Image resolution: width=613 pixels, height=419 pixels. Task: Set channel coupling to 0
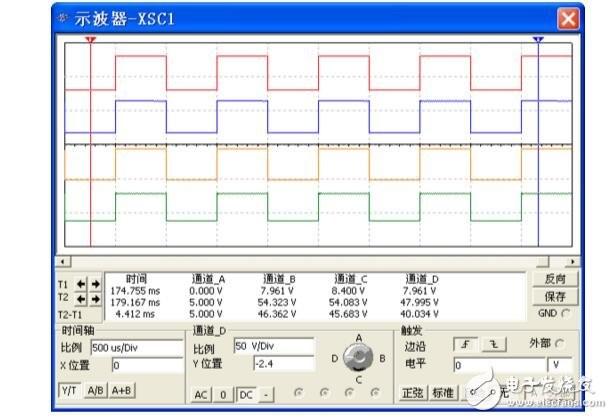click(x=223, y=395)
